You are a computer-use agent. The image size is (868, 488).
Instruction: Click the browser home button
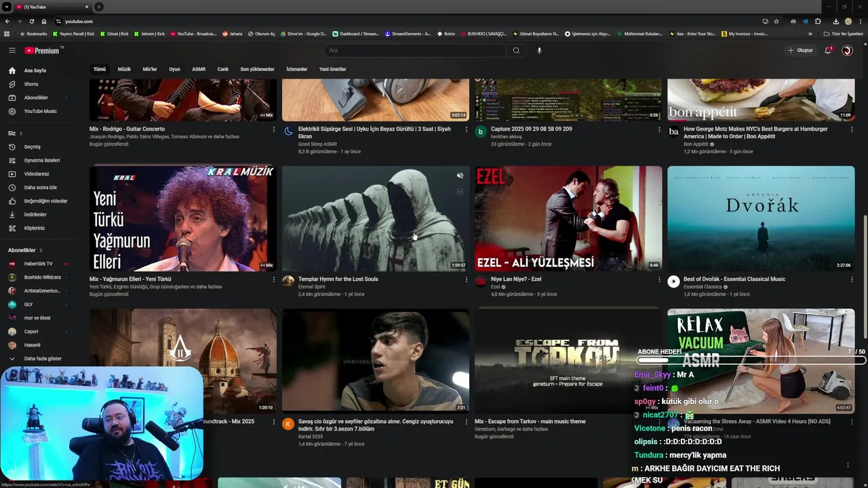pos(44,21)
